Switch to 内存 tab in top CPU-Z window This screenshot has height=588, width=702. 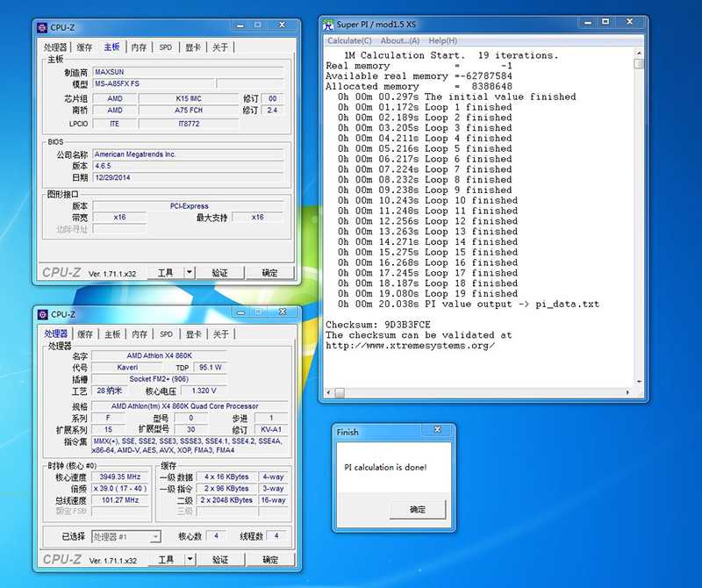[139, 47]
